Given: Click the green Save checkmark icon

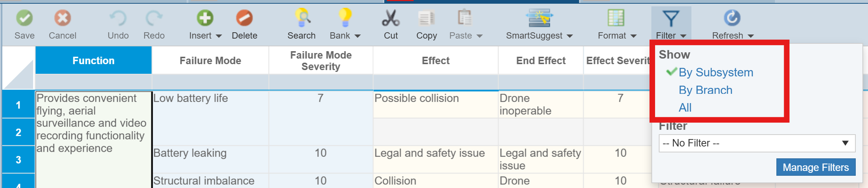Looking at the screenshot, I should pyautogui.click(x=24, y=18).
